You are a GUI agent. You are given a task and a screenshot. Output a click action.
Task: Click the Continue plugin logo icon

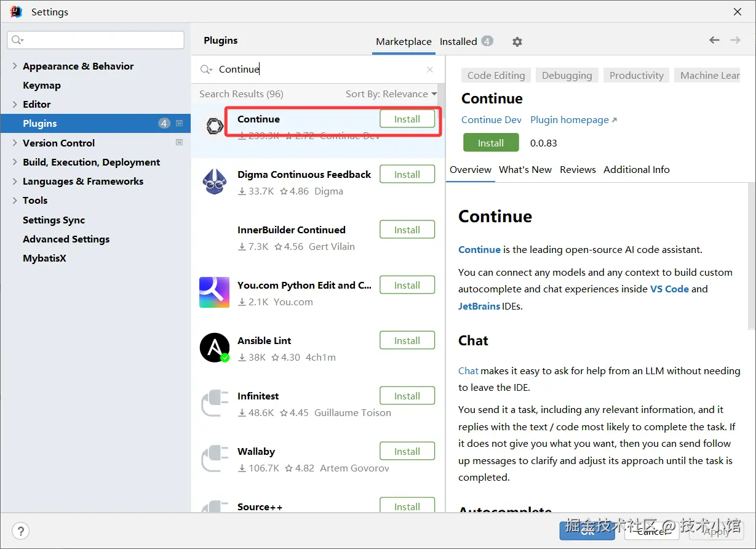coord(215,126)
